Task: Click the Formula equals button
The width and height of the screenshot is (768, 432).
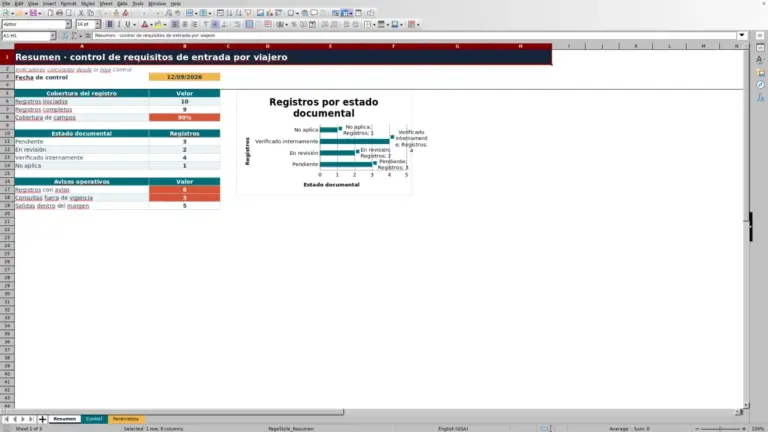Action: tap(88, 36)
